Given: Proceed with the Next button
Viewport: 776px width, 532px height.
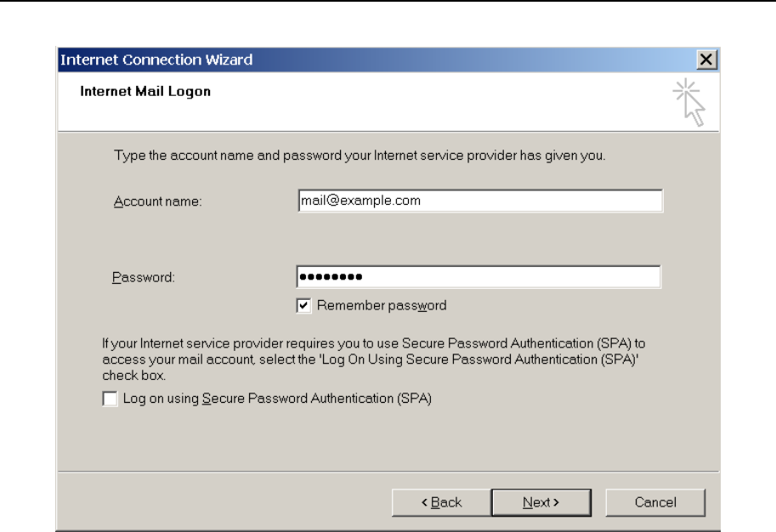Looking at the screenshot, I should click(541, 502).
